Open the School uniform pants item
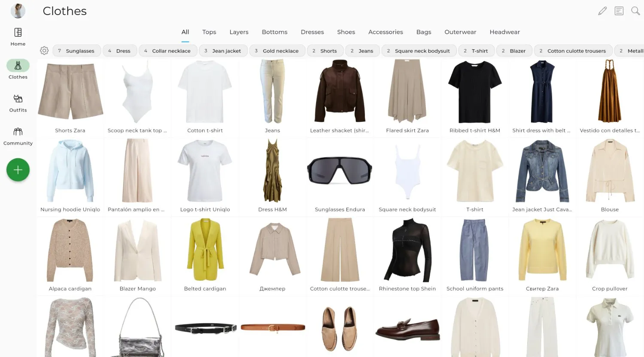Viewport: 644px width, 357px height. [475, 256]
